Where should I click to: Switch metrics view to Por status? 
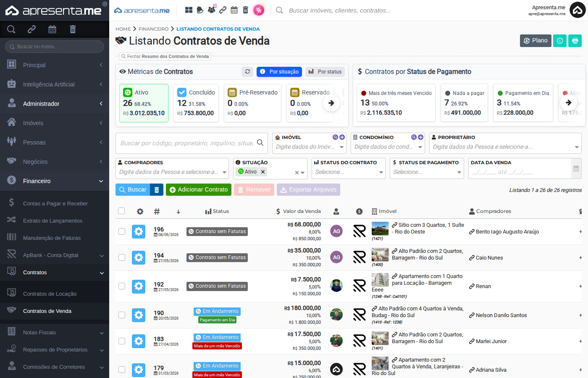[x=325, y=72]
